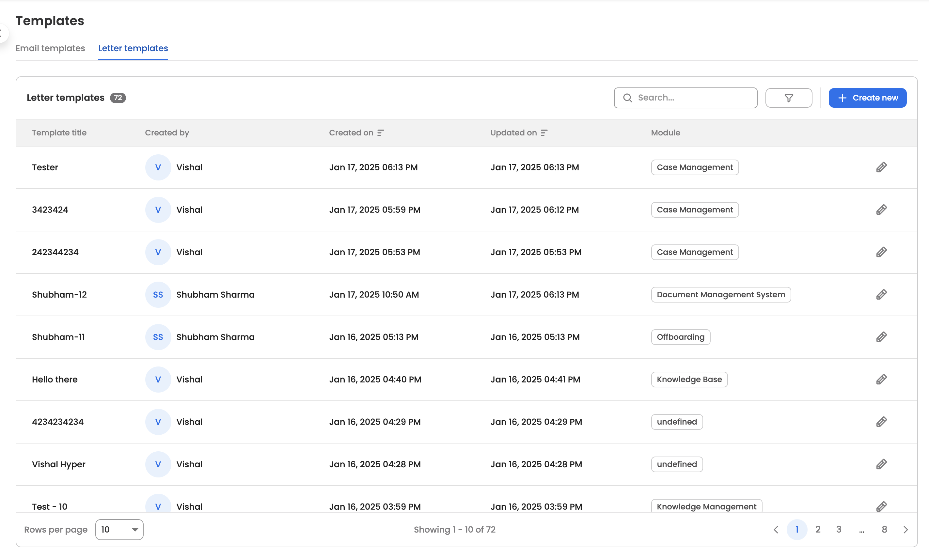Go to next page arrow
Image resolution: width=929 pixels, height=560 pixels.
(905, 529)
